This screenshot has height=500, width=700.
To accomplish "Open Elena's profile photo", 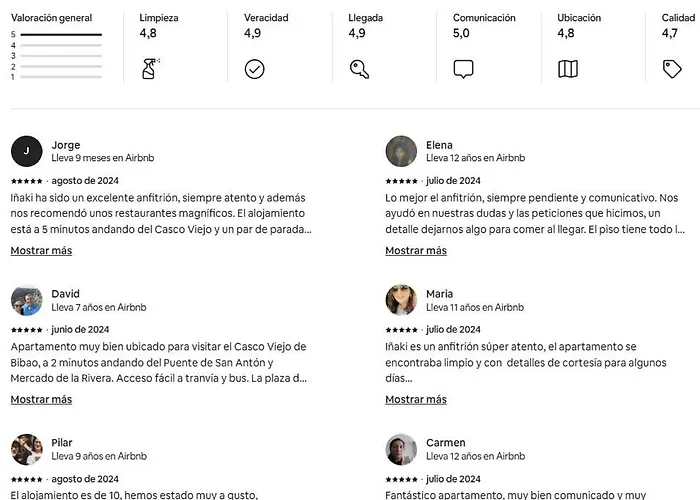I will (401, 151).
